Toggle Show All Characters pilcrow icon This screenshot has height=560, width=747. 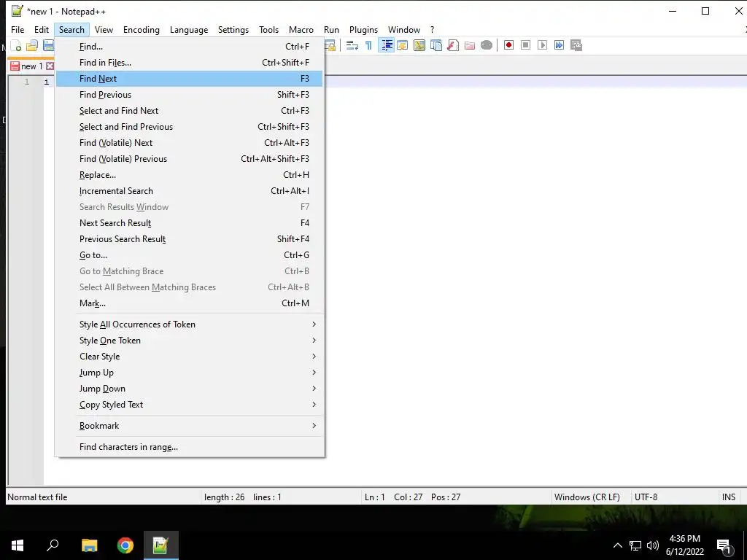pyautogui.click(x=368, y=45)
